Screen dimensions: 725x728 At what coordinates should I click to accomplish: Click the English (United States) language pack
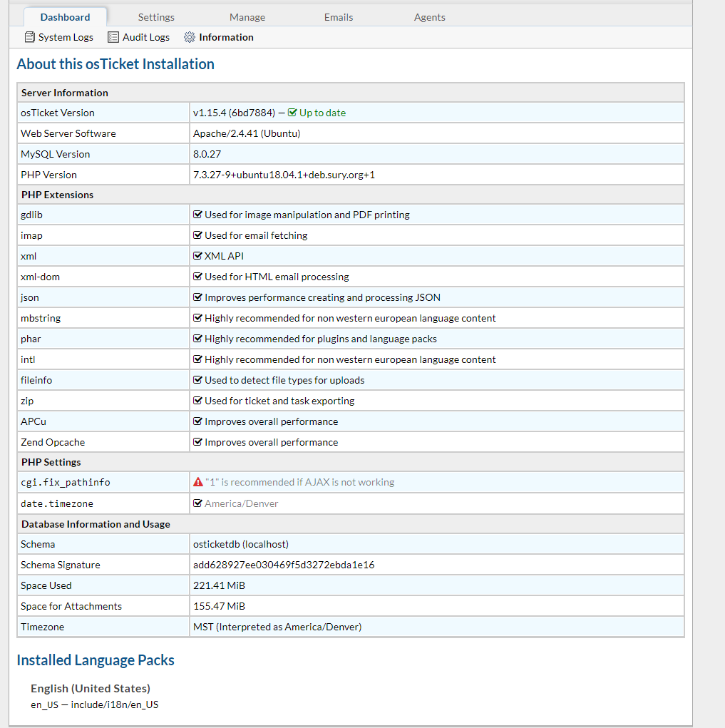pos(91,689)
